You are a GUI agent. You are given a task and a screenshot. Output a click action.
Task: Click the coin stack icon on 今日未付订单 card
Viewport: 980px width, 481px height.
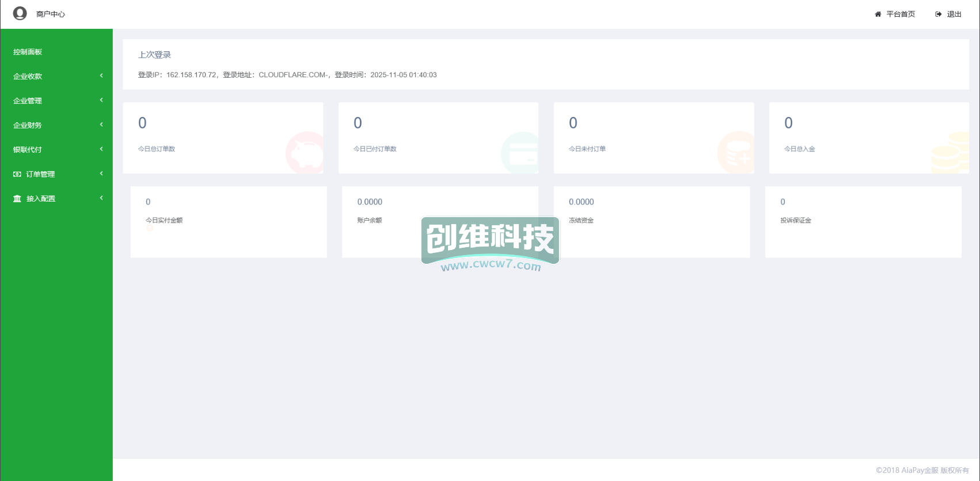[x=736, y=153]
